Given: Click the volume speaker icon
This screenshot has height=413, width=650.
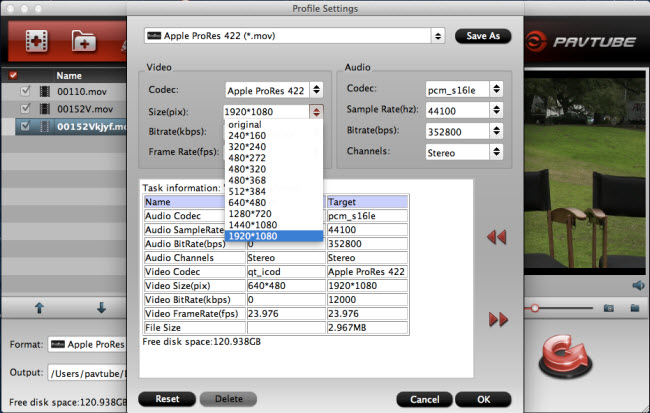Looking at the screenshot, I should coord(638,285).
